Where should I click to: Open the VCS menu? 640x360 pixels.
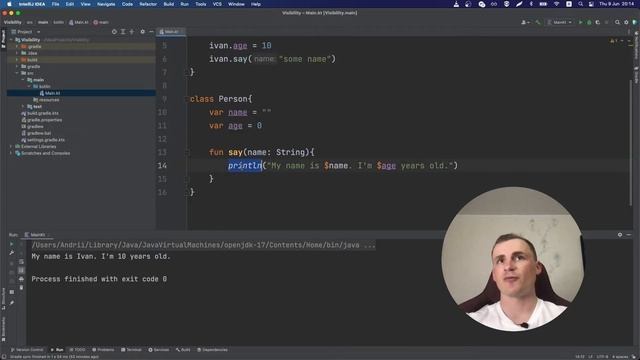click(217, 4)
